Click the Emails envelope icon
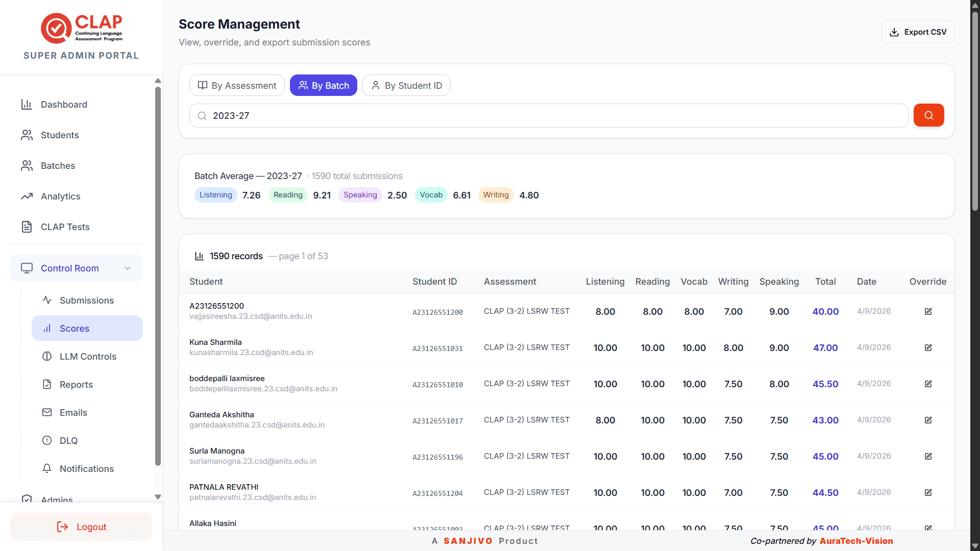 pyautogui.click(x=47, y=413)
